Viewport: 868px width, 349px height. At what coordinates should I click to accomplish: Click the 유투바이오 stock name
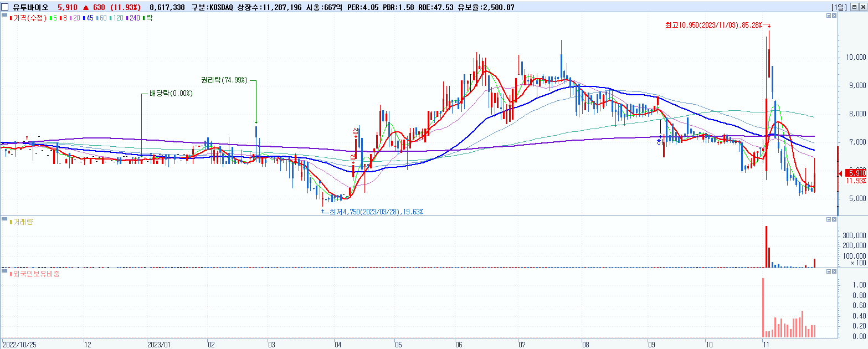point(31,7)
